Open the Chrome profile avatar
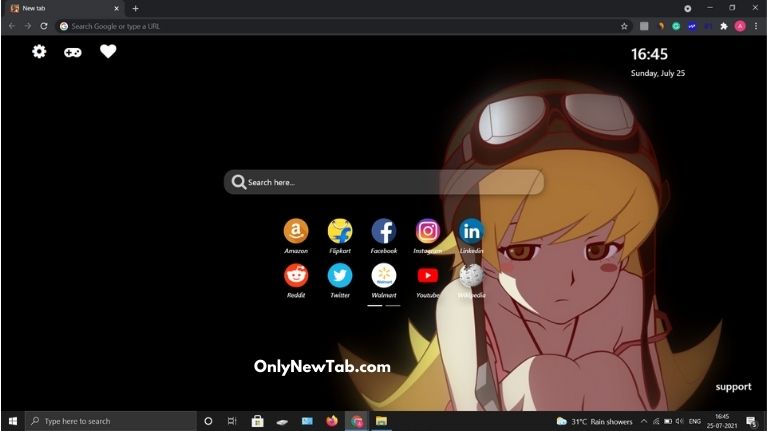The height and width of the screenshot is (431, 768). tap(740, 26)
